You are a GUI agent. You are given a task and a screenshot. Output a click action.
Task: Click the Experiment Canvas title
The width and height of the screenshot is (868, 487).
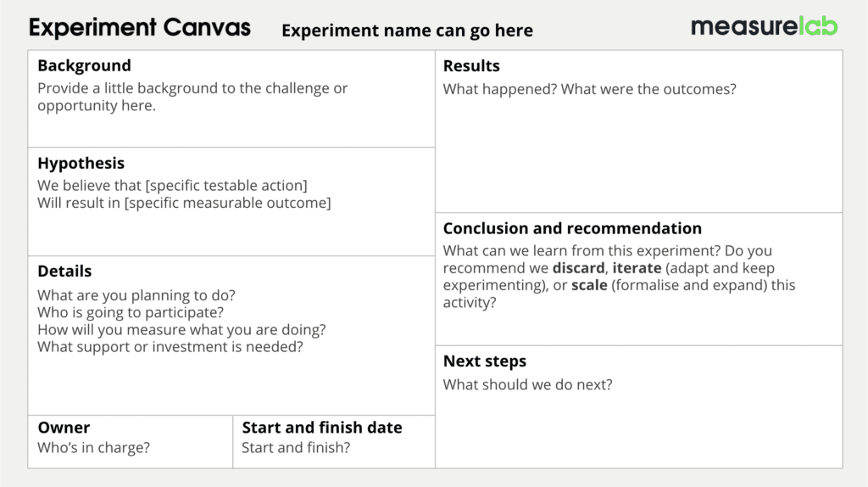[x=140, y=28]
